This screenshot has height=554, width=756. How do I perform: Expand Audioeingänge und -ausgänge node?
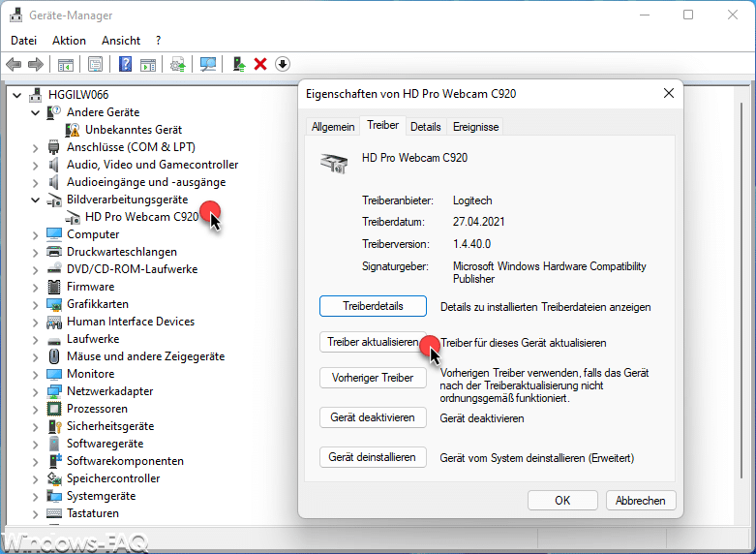(35, 182)
